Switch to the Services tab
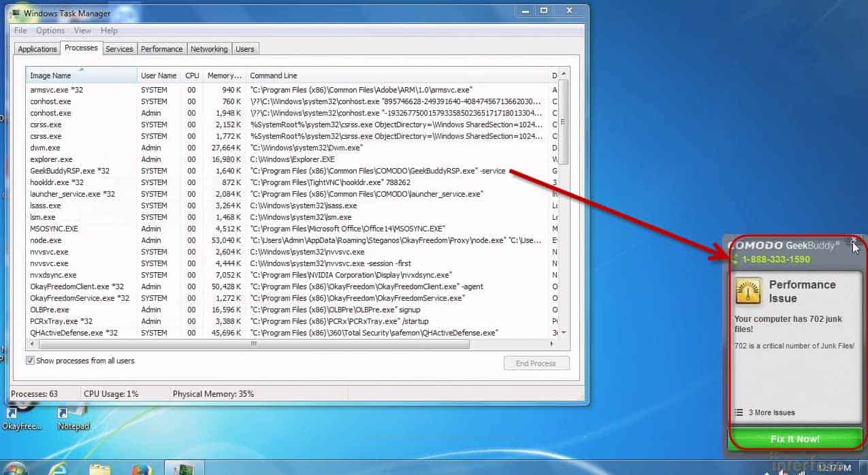 [x=119, y=49]
